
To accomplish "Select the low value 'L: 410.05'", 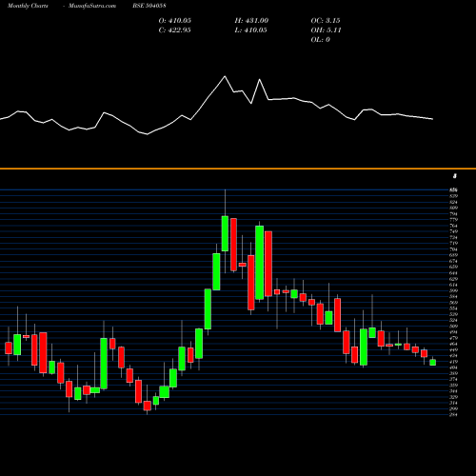I will pos(250,30).
